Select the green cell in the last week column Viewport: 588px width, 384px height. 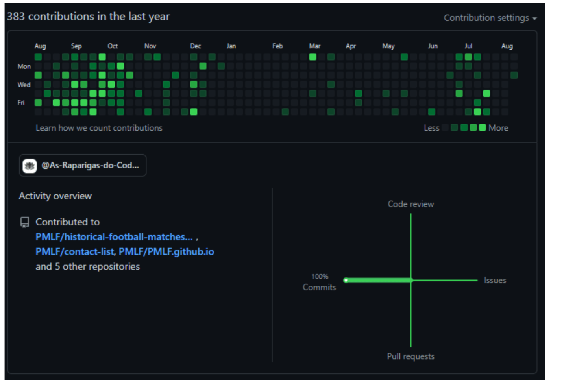click(514, 75)
